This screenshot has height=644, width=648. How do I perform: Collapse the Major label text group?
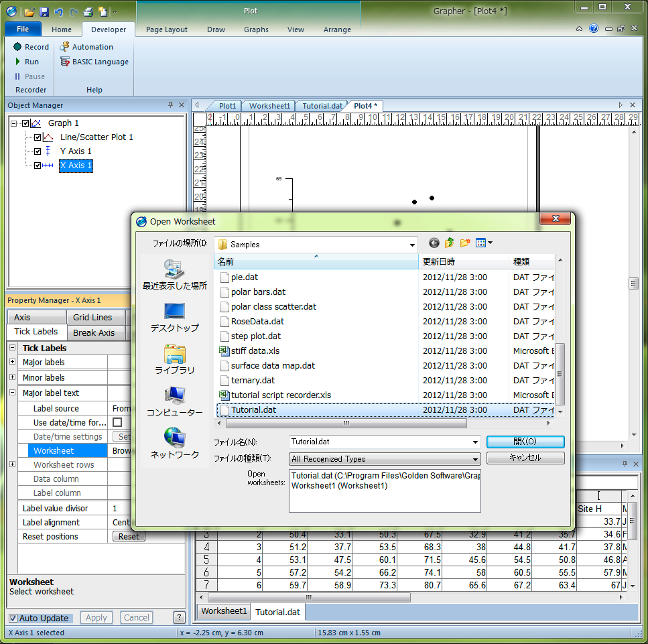point(13,392)
